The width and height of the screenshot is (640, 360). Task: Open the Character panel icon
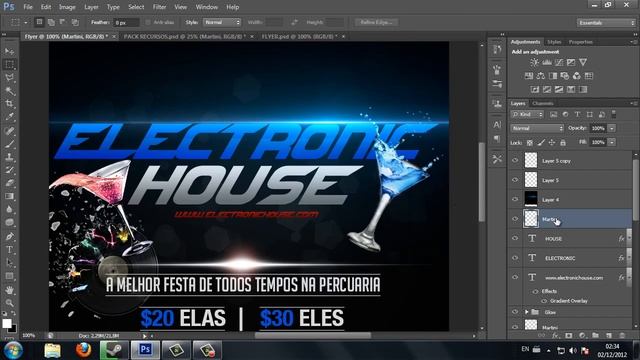tap(497, 125)
